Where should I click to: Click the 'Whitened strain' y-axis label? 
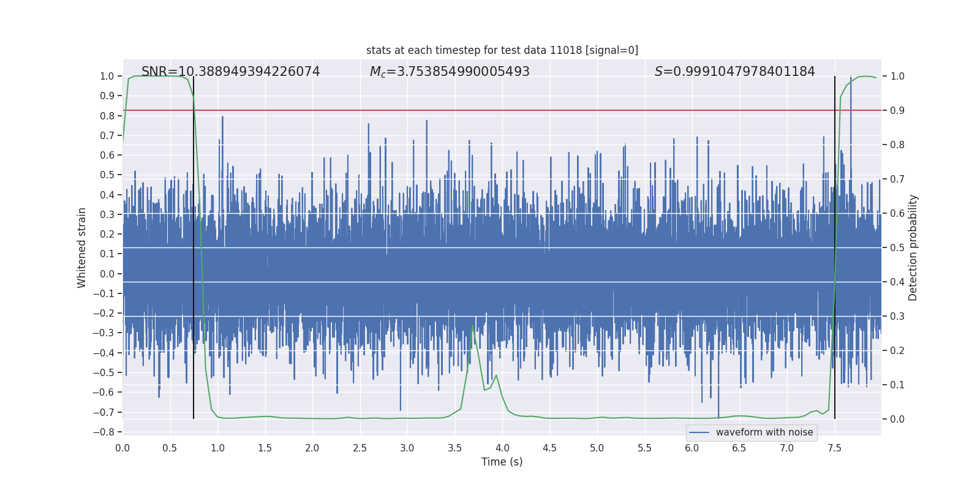pos(82,247)
